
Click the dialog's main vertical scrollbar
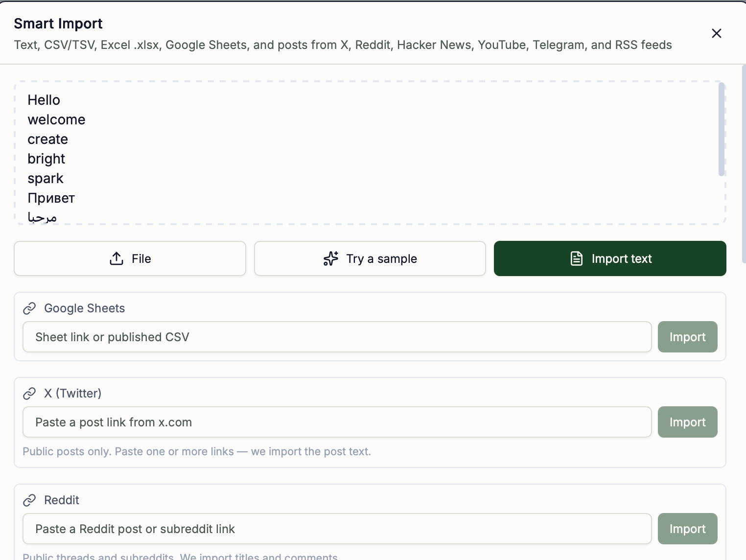744,164
